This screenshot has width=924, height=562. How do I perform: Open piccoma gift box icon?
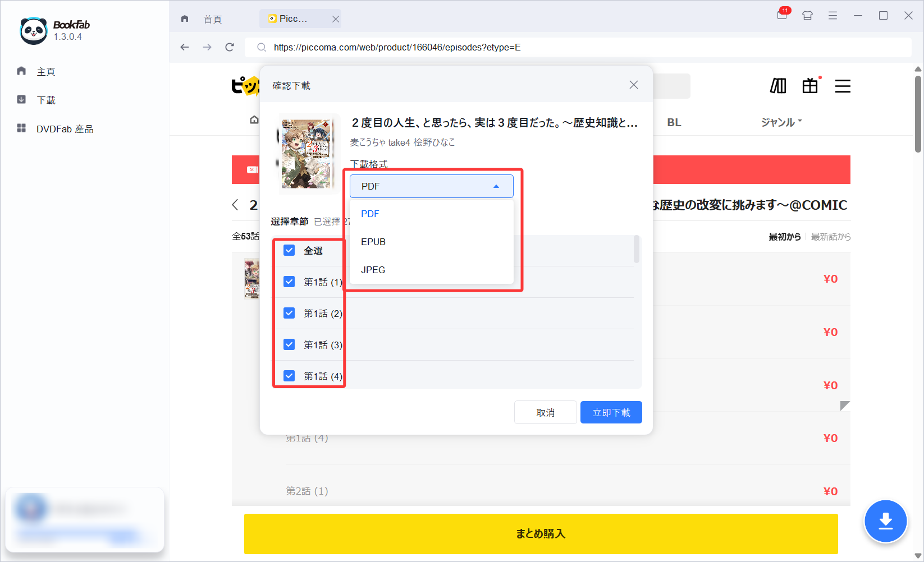811,85
